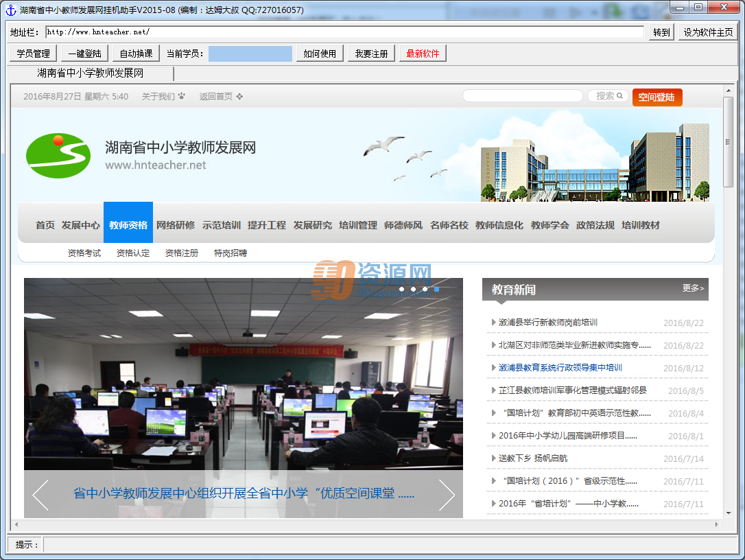Click the orange 空间登陆 button
The width and height of the screenshot is (745, 560).
pos(657,97)
